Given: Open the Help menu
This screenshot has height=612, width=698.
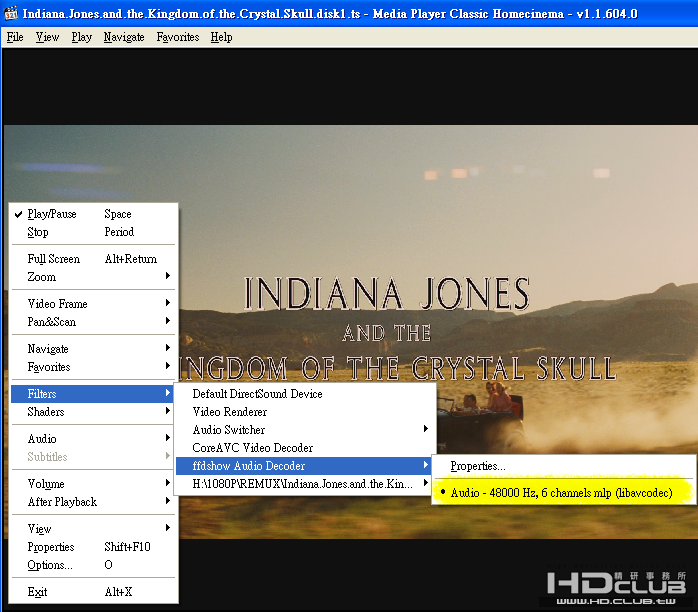Looking at the screenshot, I should (221, 37).
